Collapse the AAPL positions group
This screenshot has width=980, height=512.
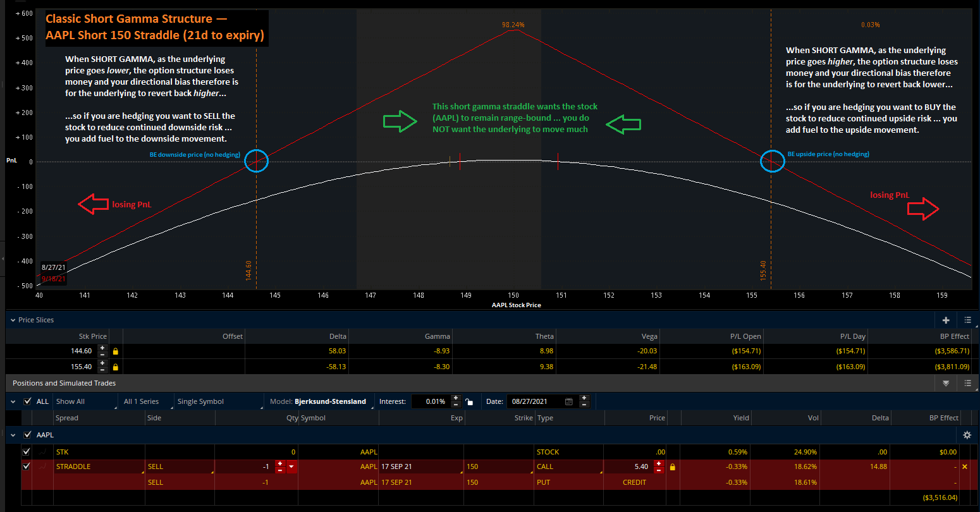tap(14, 435)
